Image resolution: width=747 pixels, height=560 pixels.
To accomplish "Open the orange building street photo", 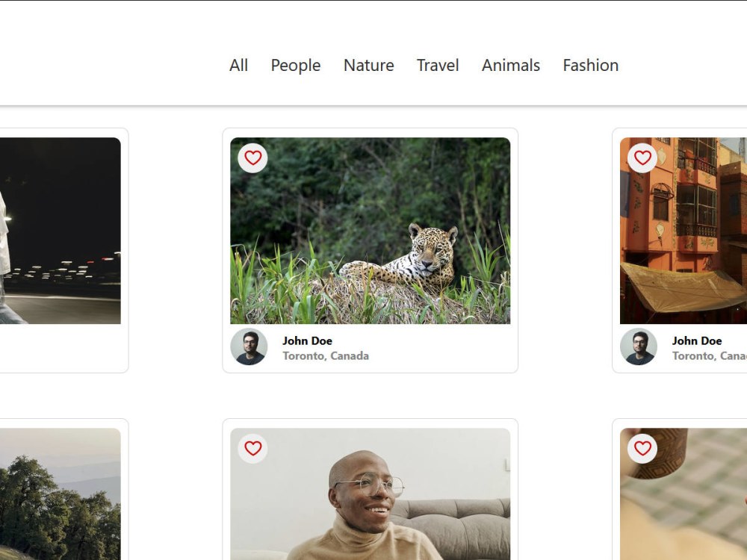I will coord(684,231).
